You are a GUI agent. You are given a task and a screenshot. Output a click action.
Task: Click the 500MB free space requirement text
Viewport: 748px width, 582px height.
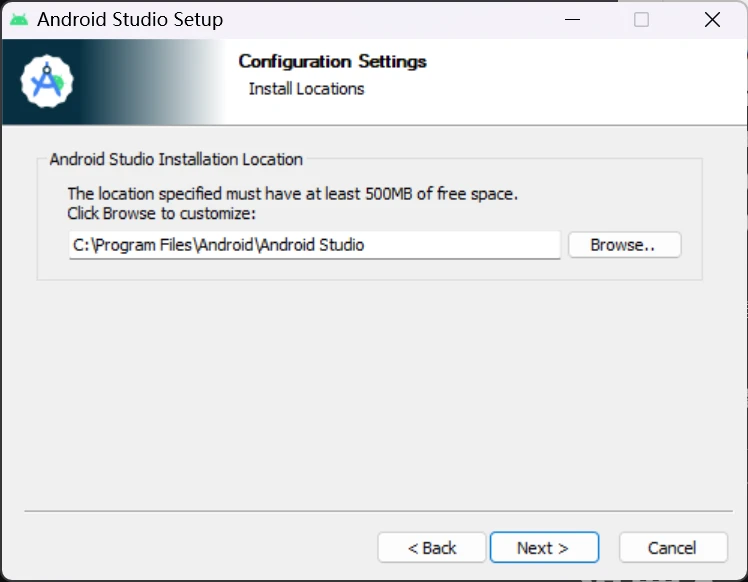click(292, 193)
